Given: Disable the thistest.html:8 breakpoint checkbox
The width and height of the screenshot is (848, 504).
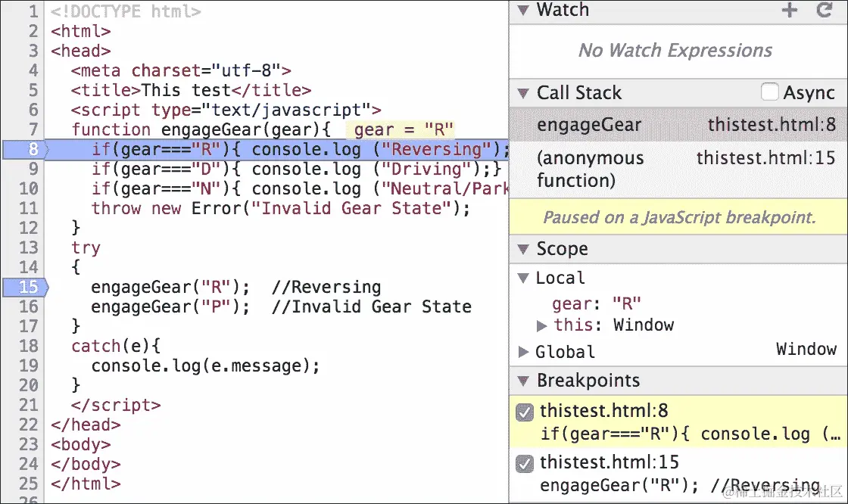Looking at the screenshot, I should 525,412.
